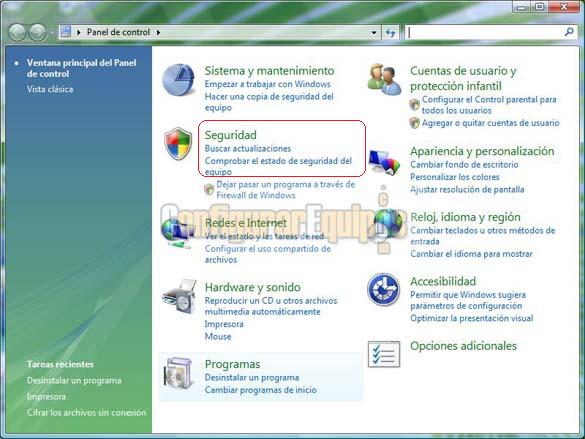The height and width of the screenshot is (439, 585).
Task: Open Reloj, idioma y región heading
Action: pyautogui.click(x=465, y=217)
